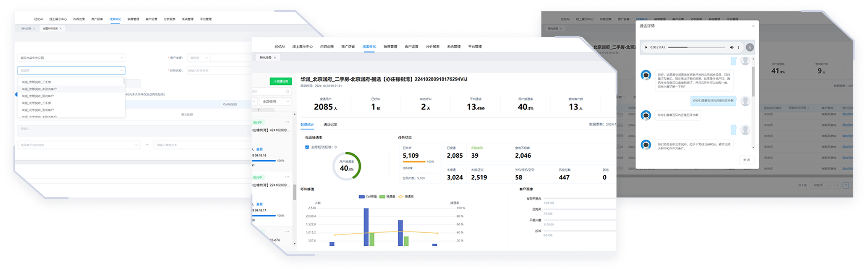Click the 关闭 button in call dialog
Image resolution: width=868 pixels, height=273 pixels.
(746, 160)
